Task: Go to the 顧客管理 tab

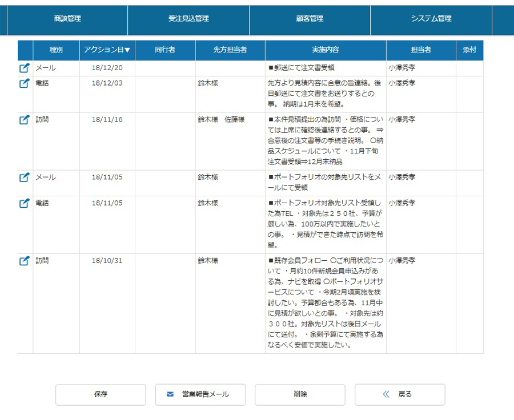Action: pos(310,19)
